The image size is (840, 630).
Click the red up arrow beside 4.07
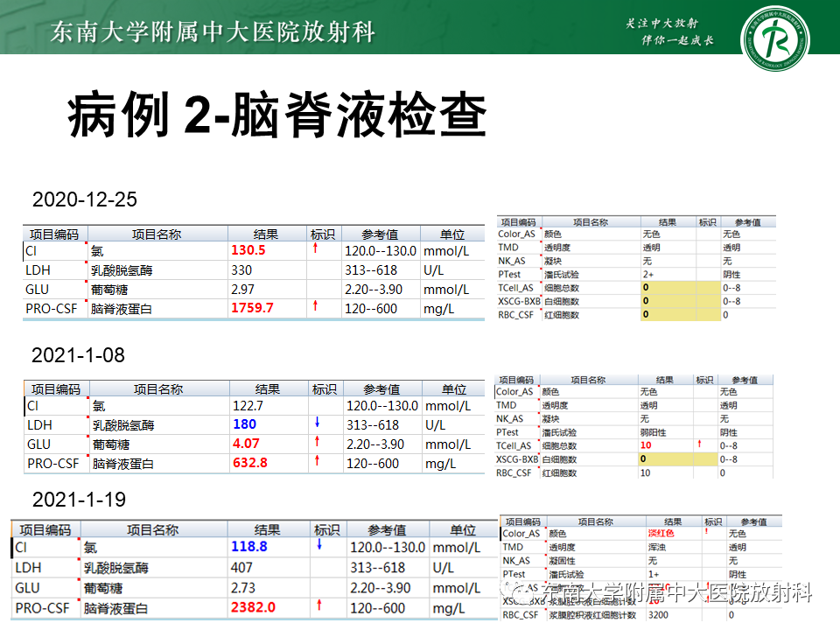(317, 441)
